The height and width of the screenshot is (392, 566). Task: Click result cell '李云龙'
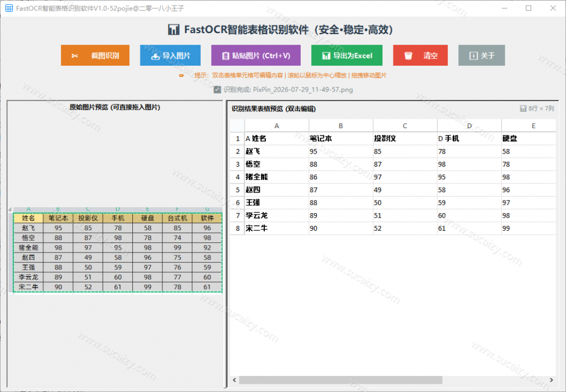tap(276, 215)
